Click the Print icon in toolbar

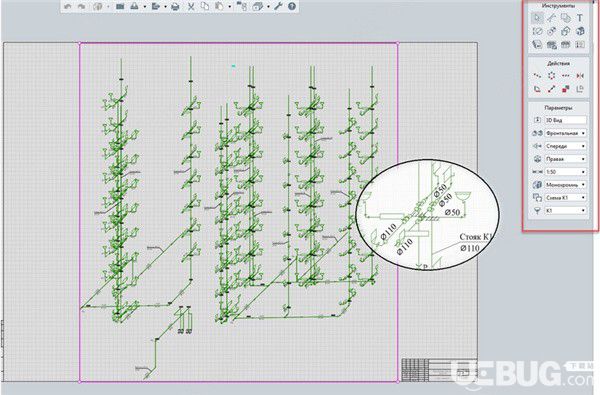pos(175,7)
